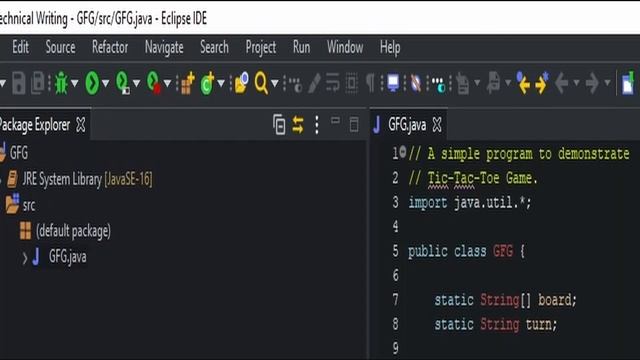Image resolution: width=640 pixels, height=360 pixels.
Task: Create a New Java Class icon
Action: pos(207,83)
